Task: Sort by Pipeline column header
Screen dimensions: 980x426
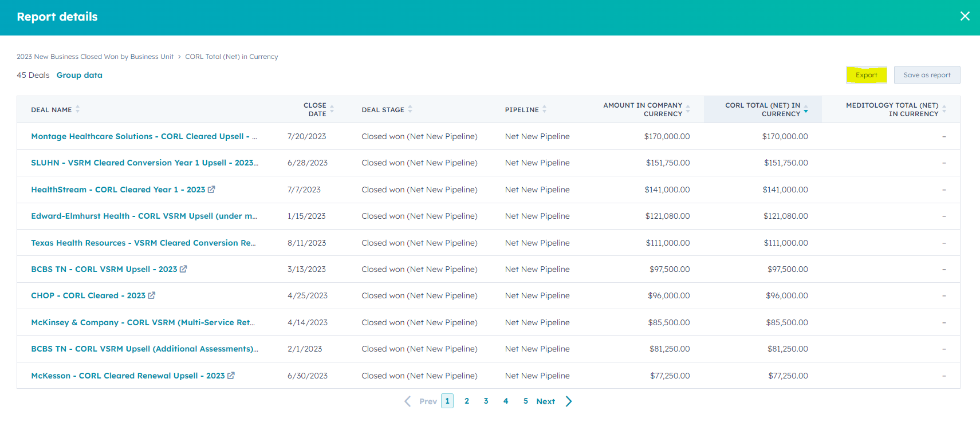Action: [544, 109]
